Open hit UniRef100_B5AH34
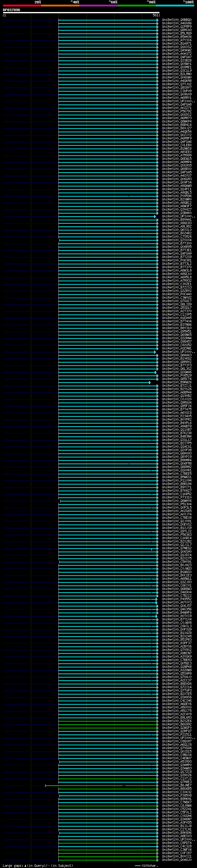197x868 pixels. coord(177,37)
